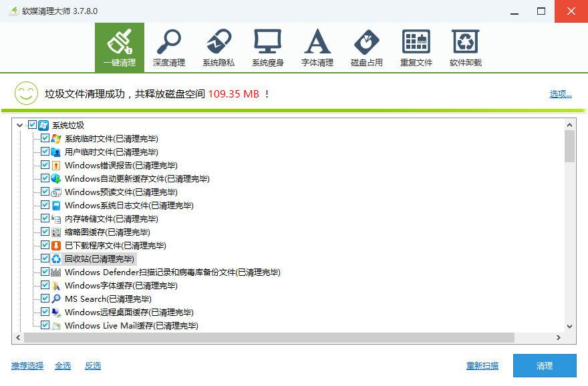Open the 深度清理 magnifier tool

[x=168, y=47]
